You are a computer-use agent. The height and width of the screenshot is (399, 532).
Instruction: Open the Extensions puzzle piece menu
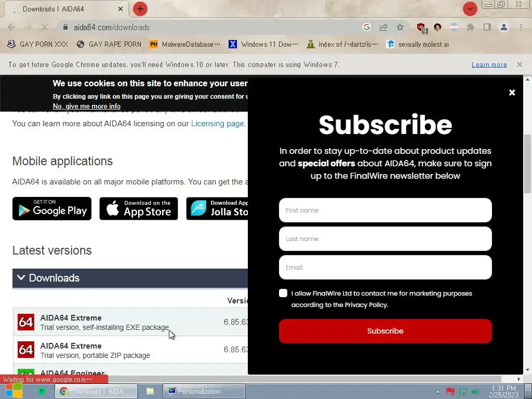coord(471,27)
